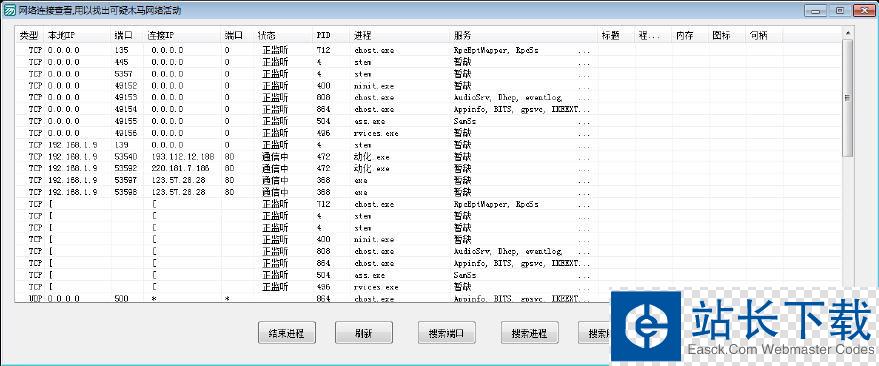Click "chost.exe" in the port 135 row
This screenshot has width=879, height=366.
coord(374,50)
